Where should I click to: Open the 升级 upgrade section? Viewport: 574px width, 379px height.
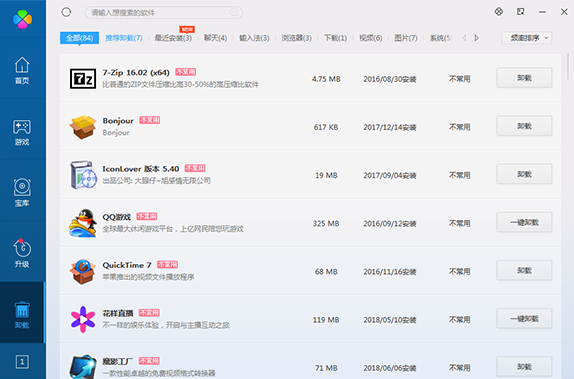click(22, 253)
